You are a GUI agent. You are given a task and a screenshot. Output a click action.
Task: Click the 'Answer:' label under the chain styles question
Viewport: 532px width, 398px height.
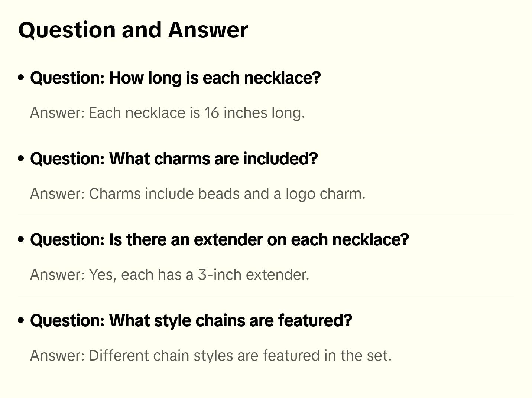(58, 356)
